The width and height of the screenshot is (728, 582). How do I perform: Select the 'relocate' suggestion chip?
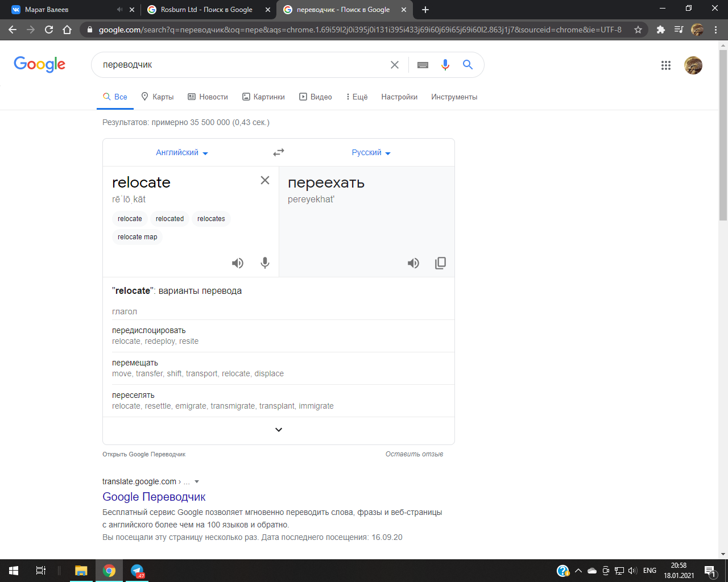(130, 219)
